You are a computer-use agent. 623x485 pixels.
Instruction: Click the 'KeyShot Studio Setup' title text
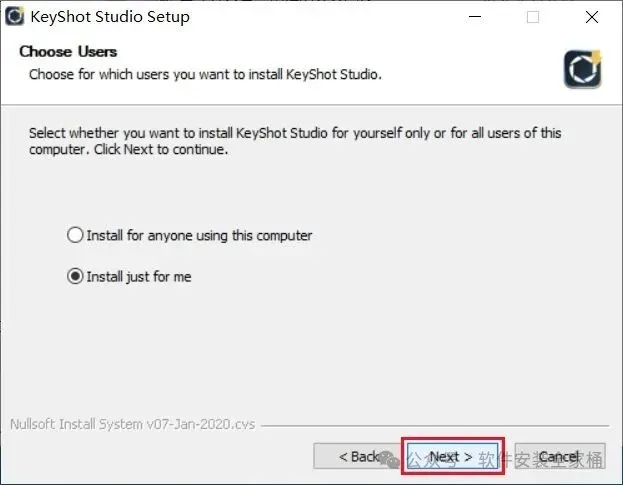[110, 17]
